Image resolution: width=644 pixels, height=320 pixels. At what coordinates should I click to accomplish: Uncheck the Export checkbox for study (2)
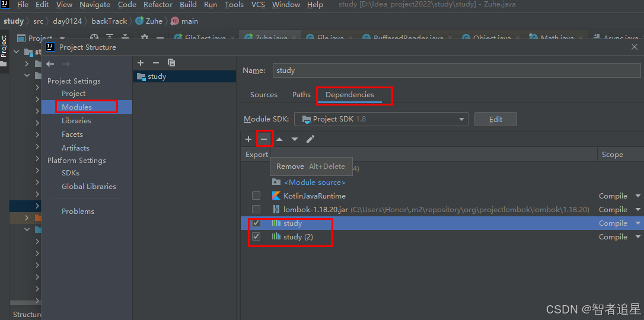(x=256, y=236)
